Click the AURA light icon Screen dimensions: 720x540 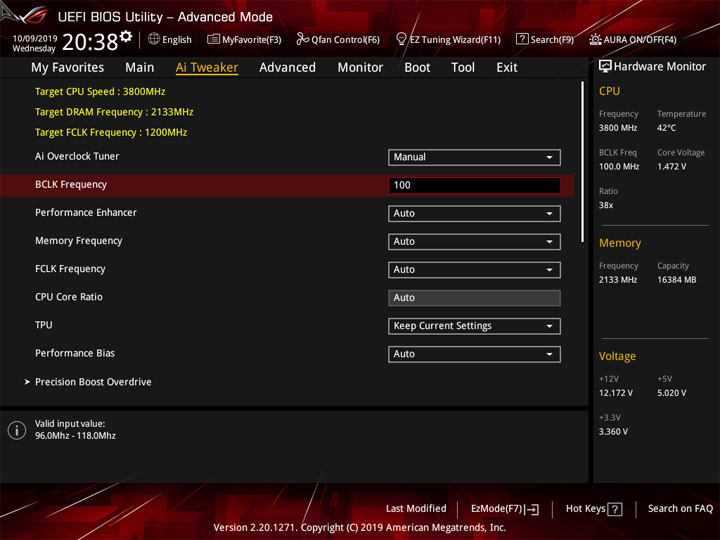[x=595, y=39]
